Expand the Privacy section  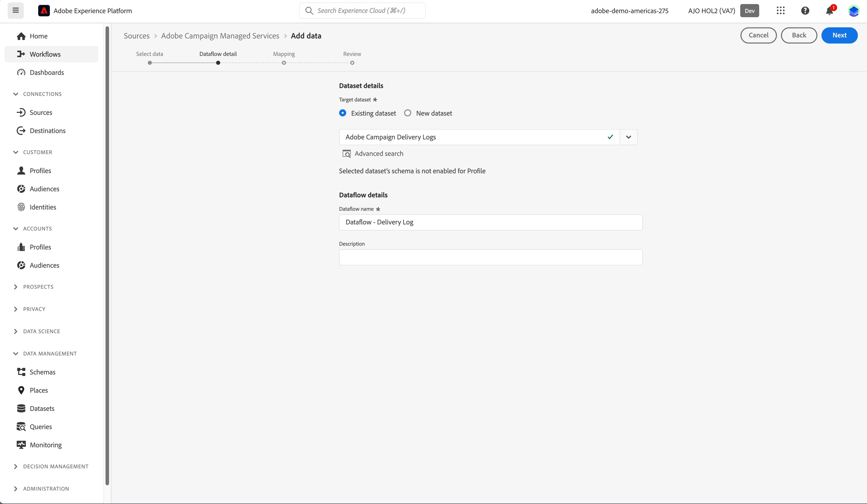coord(15,309)
